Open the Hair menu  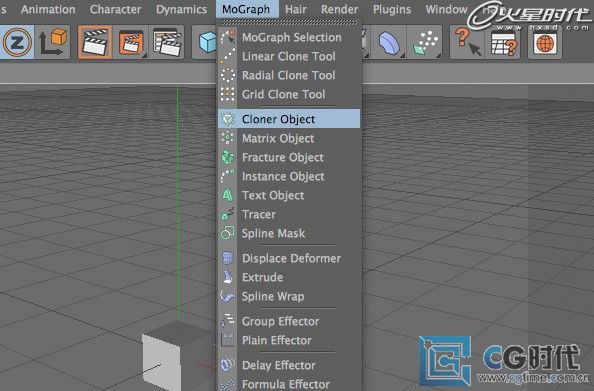(x=296, y=9)
